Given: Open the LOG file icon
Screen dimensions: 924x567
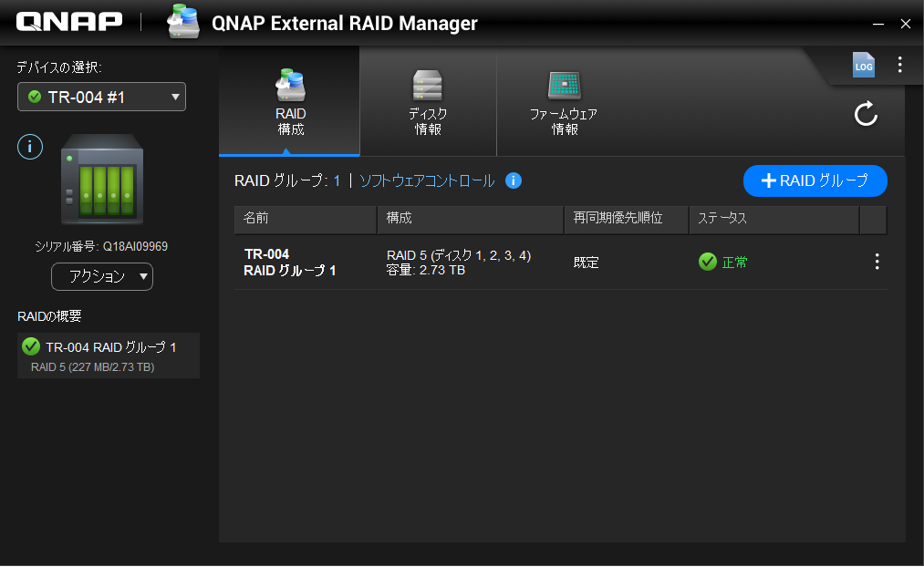Looking at the screenshot, I should pyautogui.click(x=863, y=65).
